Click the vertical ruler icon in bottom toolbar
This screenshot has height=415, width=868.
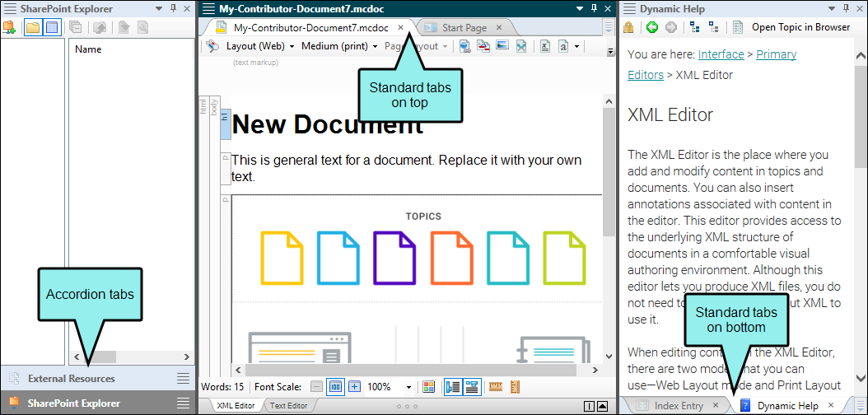[516, 387]
